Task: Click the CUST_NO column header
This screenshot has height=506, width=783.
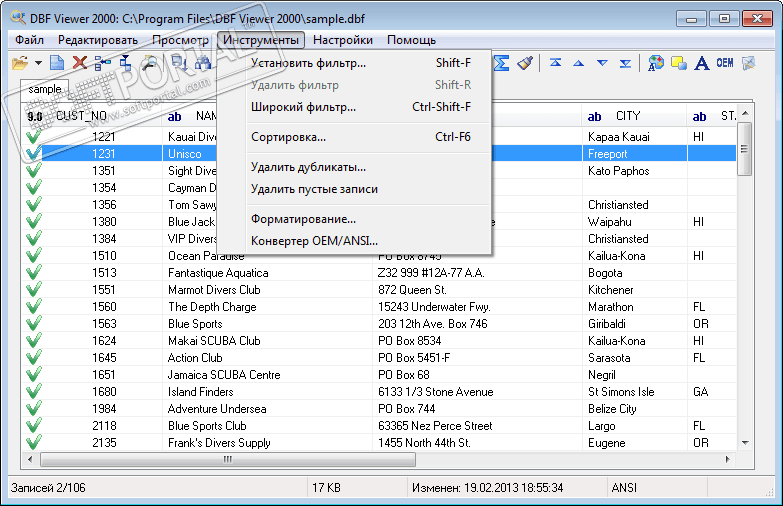Action: click(92, 116)
